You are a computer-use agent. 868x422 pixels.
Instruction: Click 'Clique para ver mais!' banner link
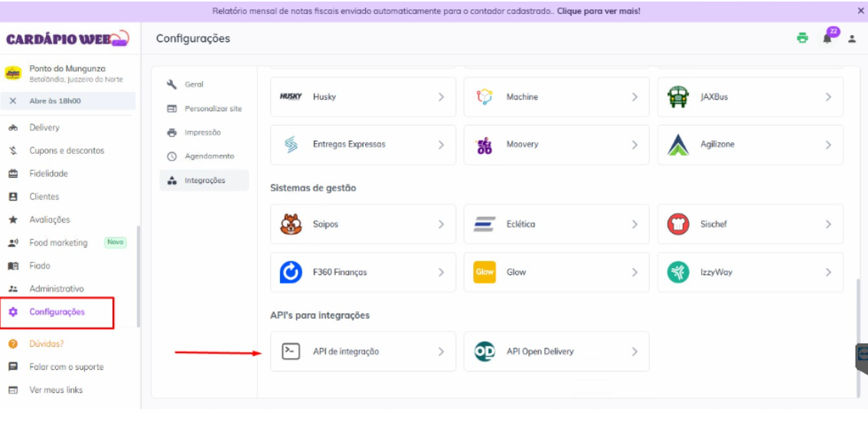pos(599,11)
